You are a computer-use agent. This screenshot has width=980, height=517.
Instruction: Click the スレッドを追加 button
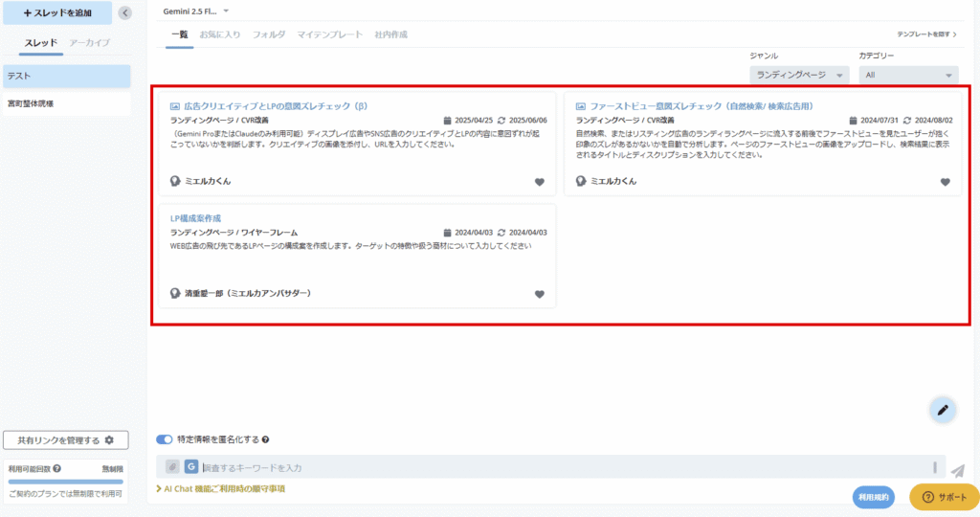tap(56, 13)
